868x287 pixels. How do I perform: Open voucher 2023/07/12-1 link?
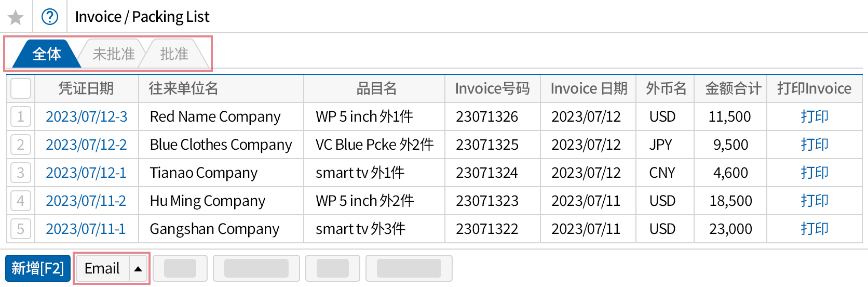tap(86, 173)
